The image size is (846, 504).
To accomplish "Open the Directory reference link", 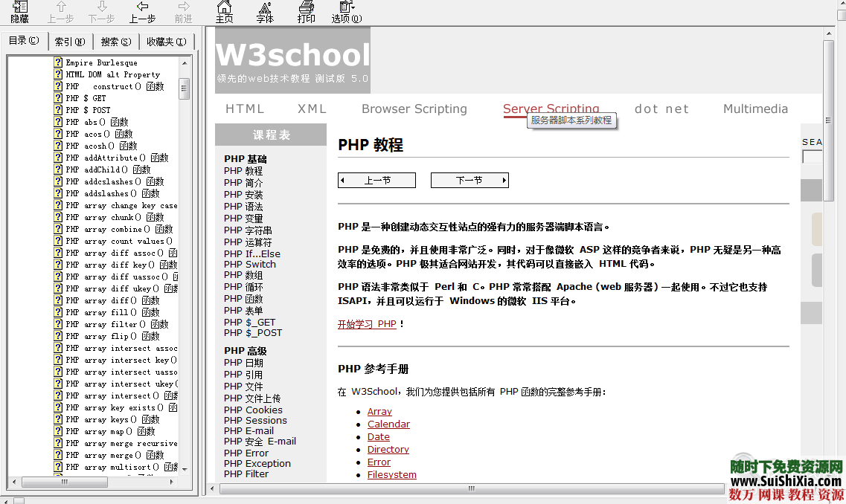I will pos(388,449).
